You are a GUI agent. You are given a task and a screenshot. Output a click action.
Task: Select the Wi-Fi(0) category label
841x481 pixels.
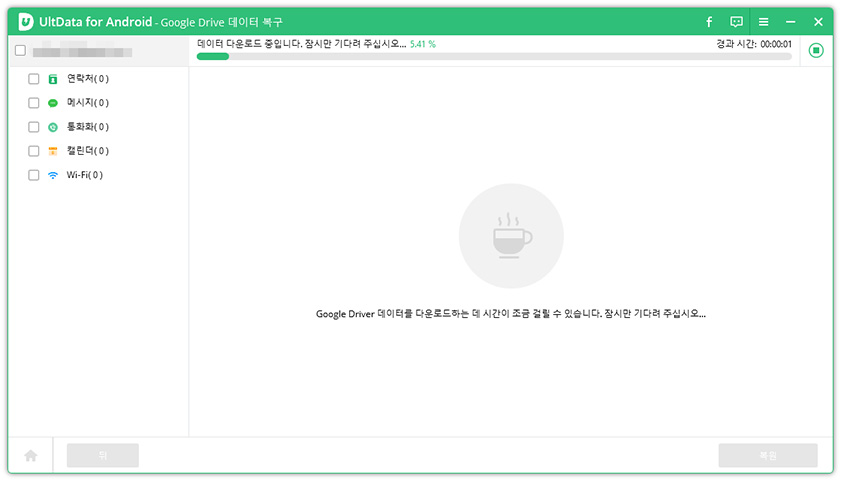[85, 175]
